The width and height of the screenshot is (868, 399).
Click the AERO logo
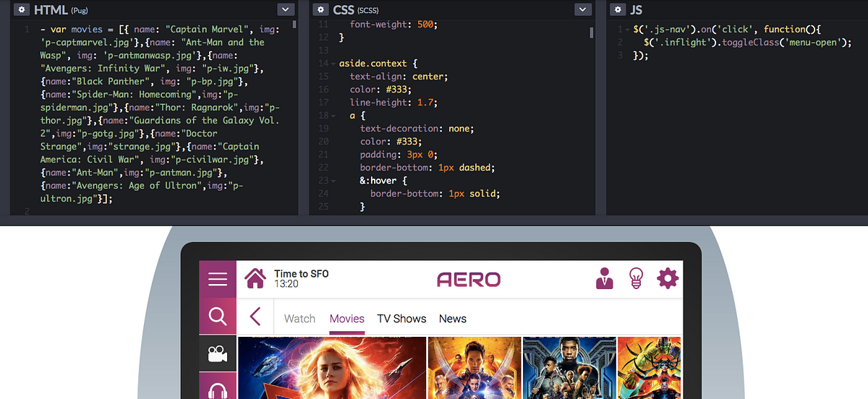pos(469,279)
